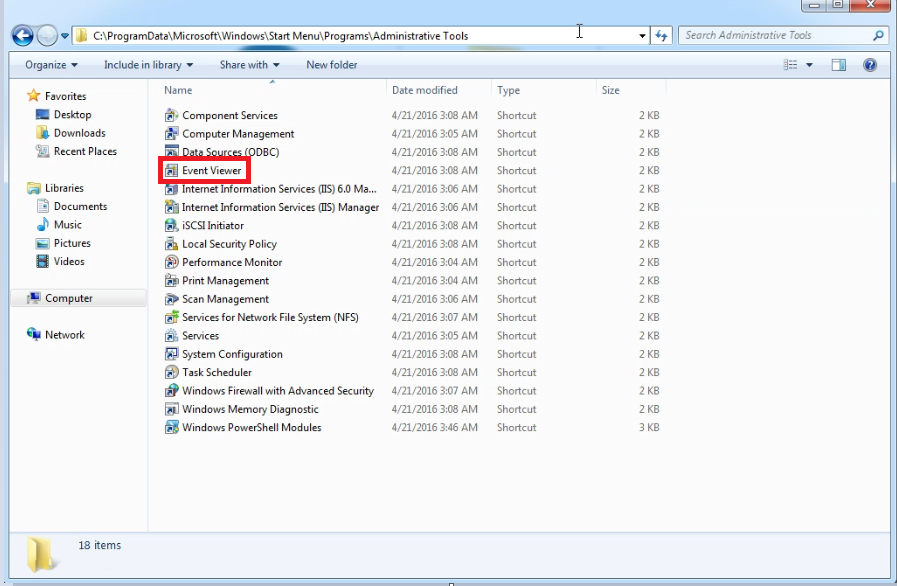Select Windows Firewall with Advanced Security icon
The image size is (897, 586).
point(171,390)
